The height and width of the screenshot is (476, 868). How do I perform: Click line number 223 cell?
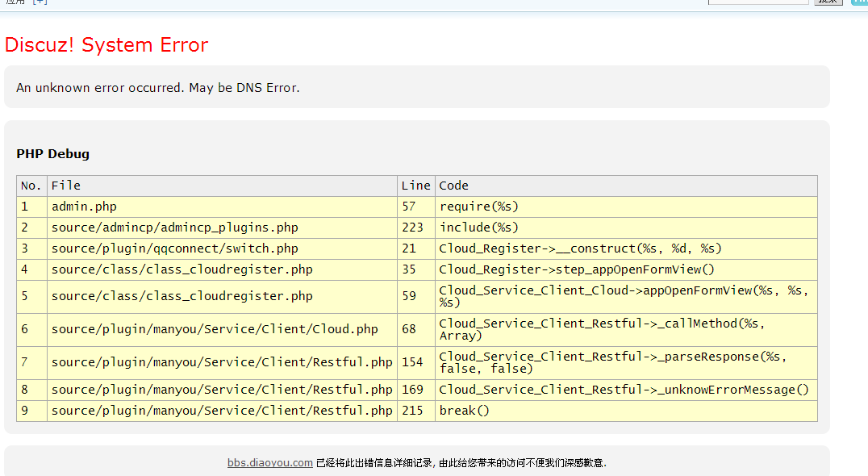coord(411,228)
